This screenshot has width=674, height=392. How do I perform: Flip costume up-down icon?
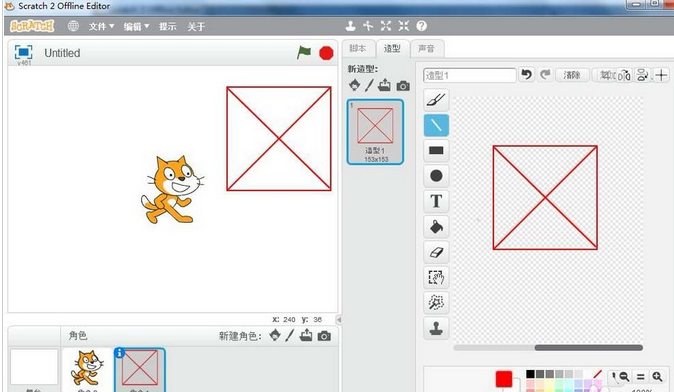pos(642,75)
